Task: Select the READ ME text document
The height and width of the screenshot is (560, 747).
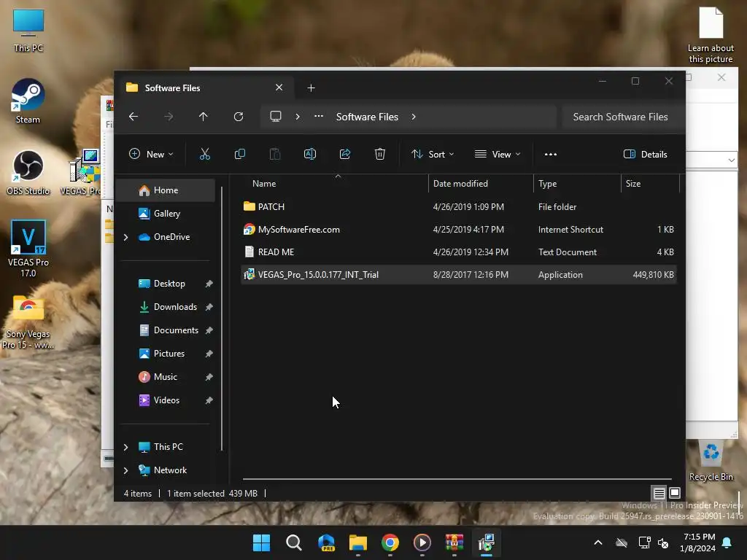Action: coord(459,252)
